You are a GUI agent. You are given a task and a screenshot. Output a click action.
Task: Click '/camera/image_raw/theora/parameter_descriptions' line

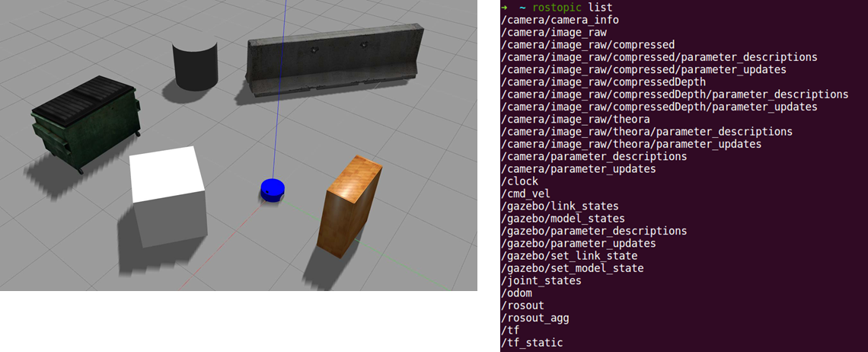646,131
